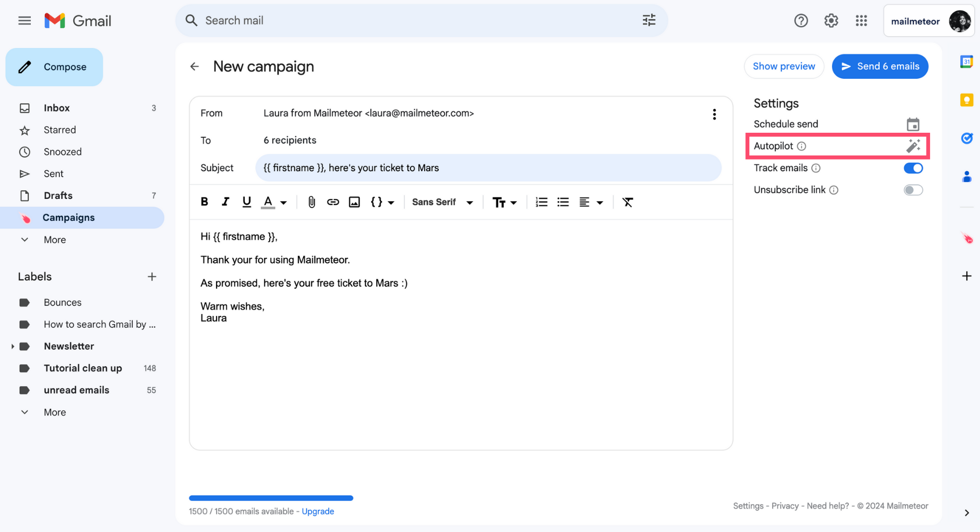This screenshot has width=980, height=532.
Task: Open the Help support icon
Action: click(x=801, y=21)
